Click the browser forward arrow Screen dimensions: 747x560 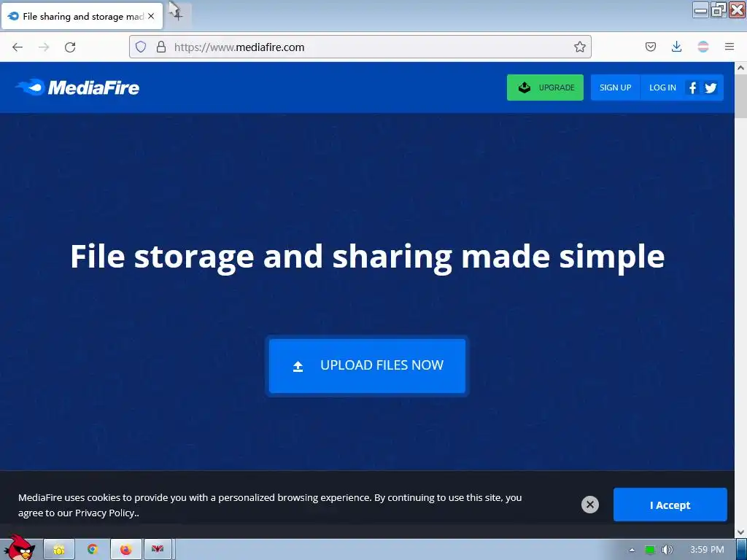(44, 47)
